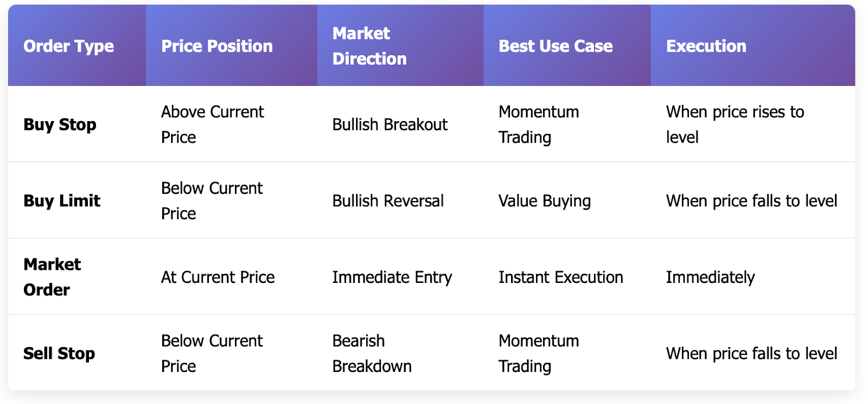
Task: Click the Value Buying cell
Action: (x=545, y=201)
